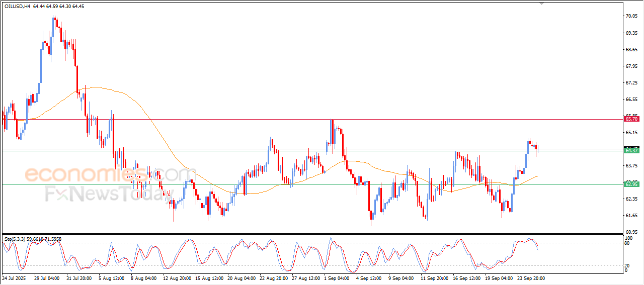Viewport: 644px width, 285px height.
Task: Click the stochastic 20 level label
Action: click(x=627, y=265)
